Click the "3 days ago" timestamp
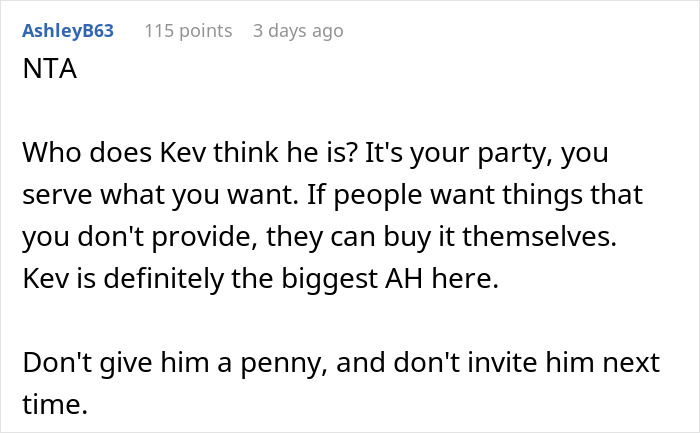Viewport: 700px width, 433px height. (298, 31)
